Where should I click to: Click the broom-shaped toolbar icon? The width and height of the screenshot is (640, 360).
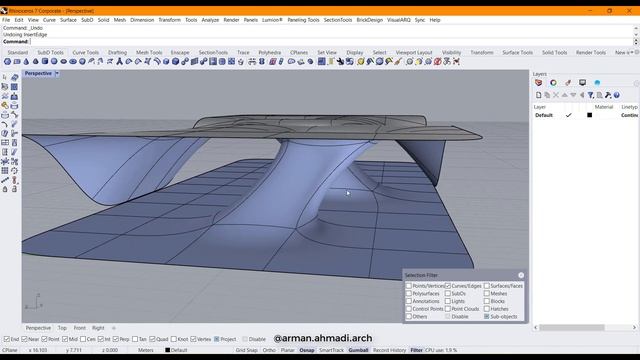tap(398, 62)
